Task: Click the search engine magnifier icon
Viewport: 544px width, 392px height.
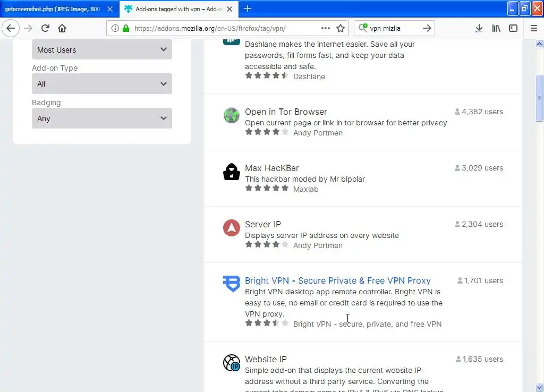Action: [363, 28]
